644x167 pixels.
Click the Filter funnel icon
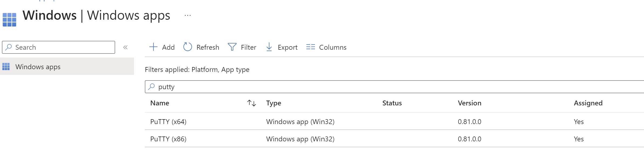coord(232,47)
